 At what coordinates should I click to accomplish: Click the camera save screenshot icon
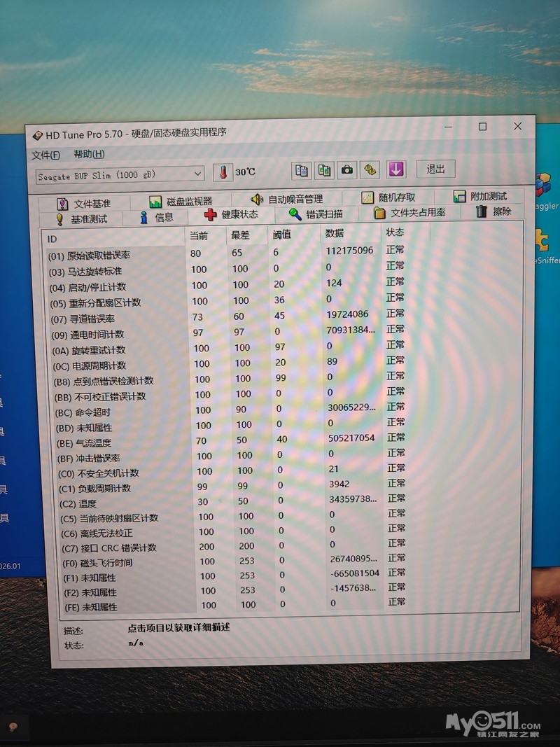[x=347, y=169]
